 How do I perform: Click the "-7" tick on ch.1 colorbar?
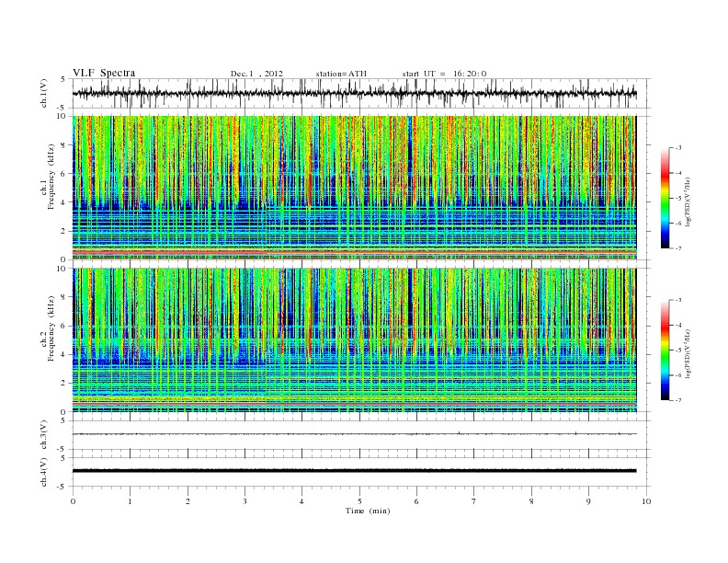tap(678, 248)
